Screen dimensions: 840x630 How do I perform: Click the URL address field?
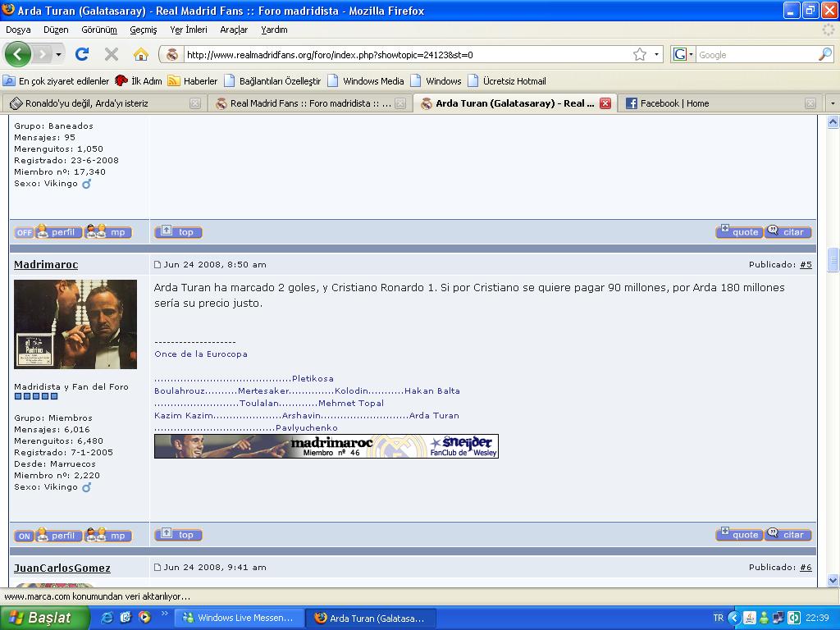point(407,55)
